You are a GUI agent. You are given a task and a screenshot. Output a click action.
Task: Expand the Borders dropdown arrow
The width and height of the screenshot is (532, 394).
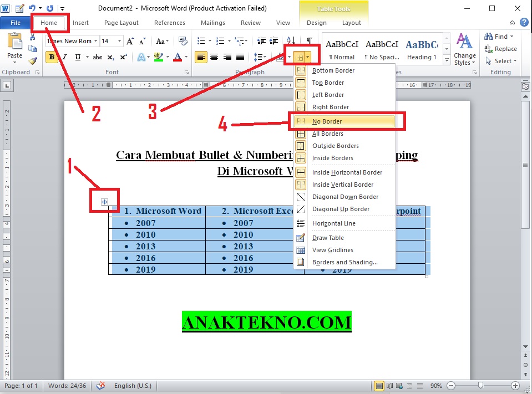point(308,57)
